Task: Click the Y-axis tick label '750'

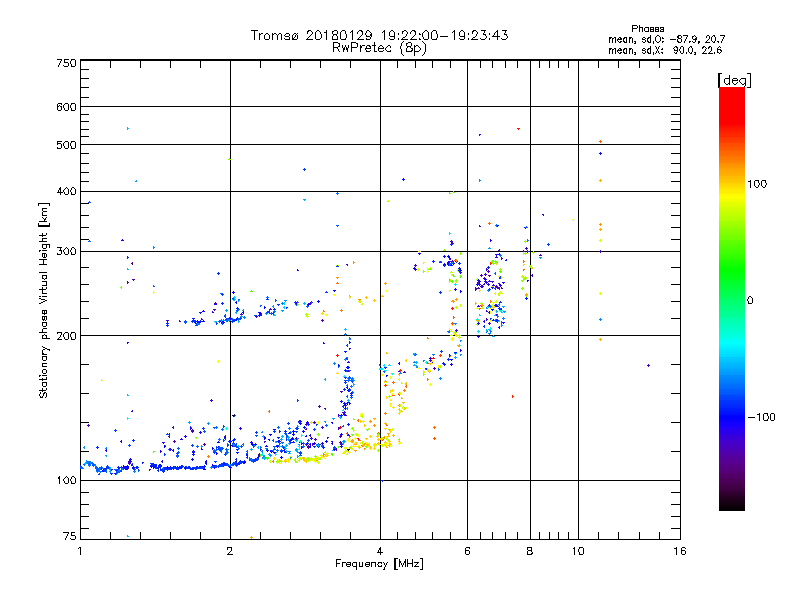Action: 66,63
